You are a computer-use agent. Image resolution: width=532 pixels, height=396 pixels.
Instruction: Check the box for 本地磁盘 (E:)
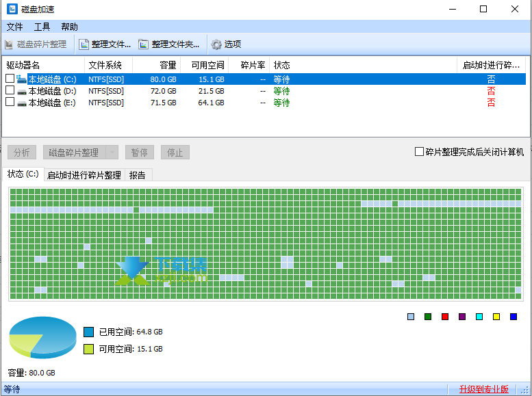pyautogui.click(x=10, y=102)
